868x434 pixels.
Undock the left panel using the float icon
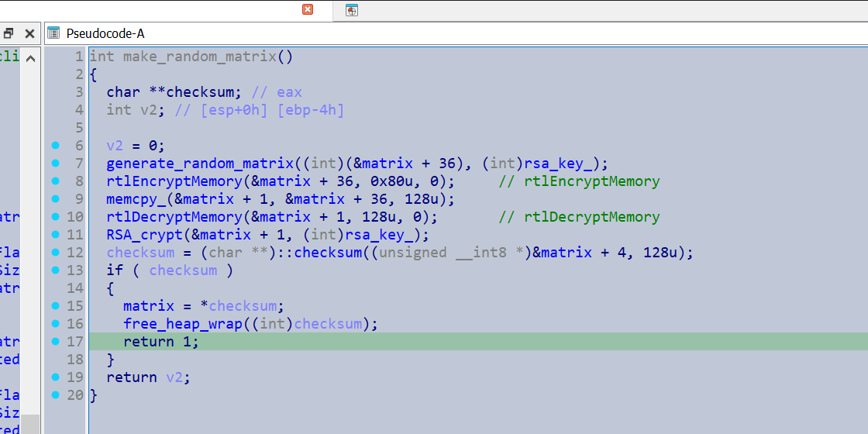click(8, 34)
